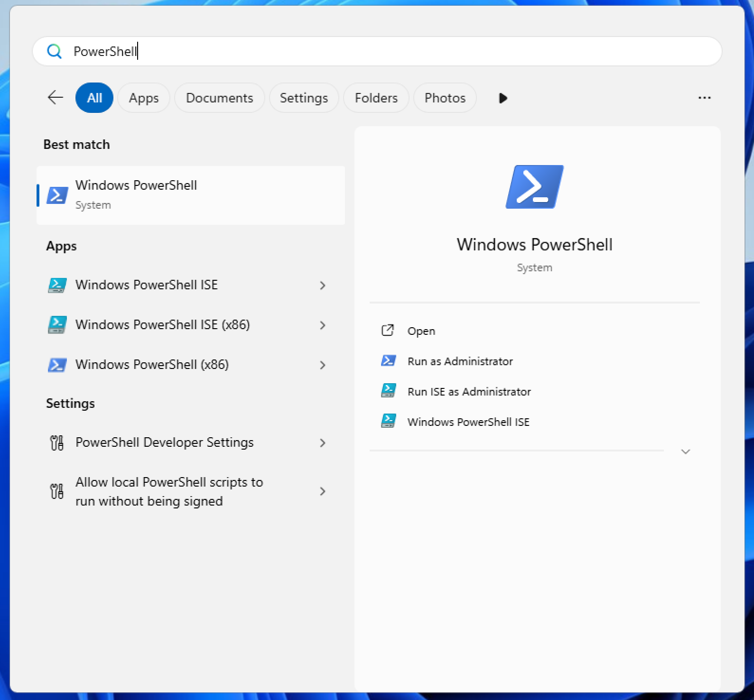The height and width of the screenshot is (700, 754).
Task: Select the Documents filter tab
Action: coord(219,98)
